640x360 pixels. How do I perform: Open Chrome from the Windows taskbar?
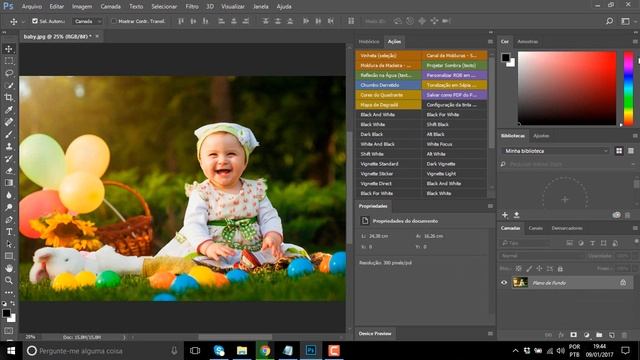tap(264, 351)
